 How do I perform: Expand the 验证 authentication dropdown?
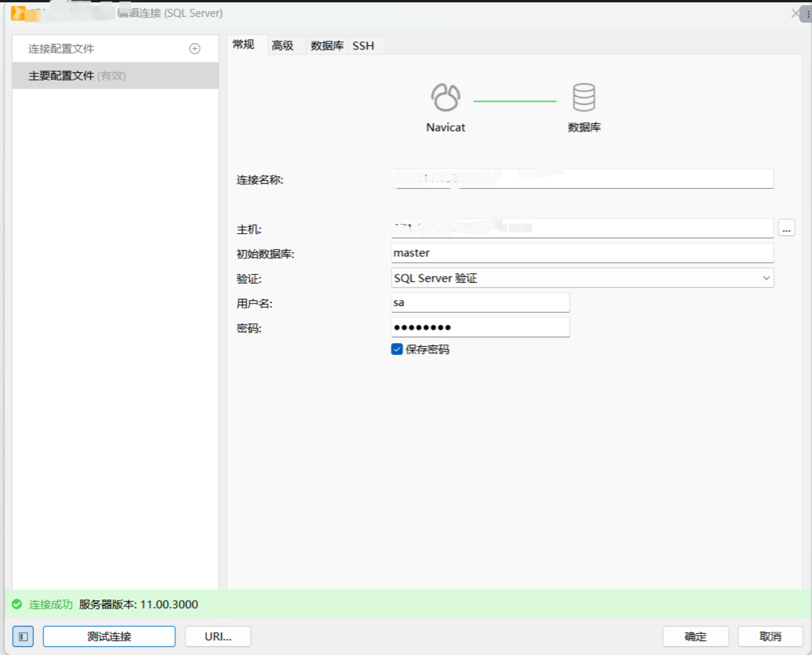pos(766,278)
